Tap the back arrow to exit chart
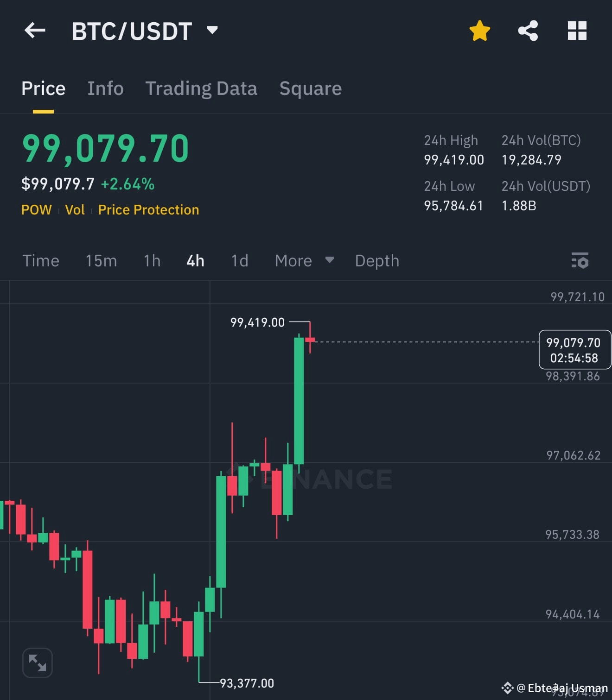612x700 pixels. point(35,31)
